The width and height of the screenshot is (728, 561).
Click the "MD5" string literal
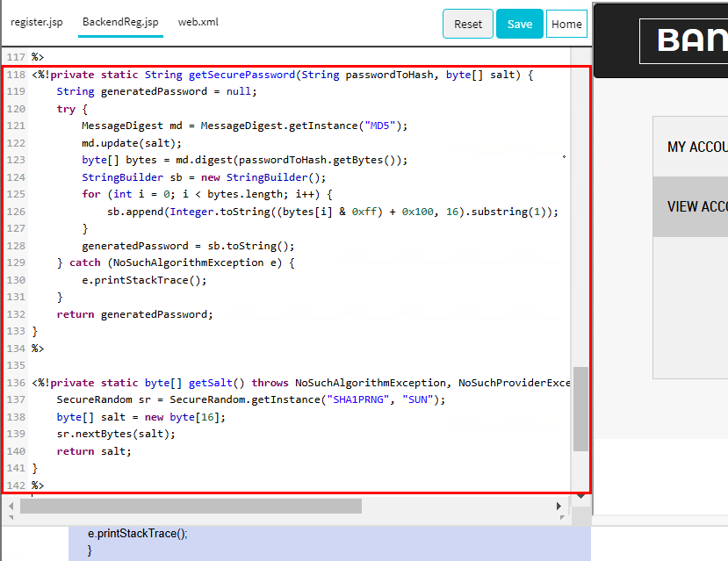(x=379, y=126)
